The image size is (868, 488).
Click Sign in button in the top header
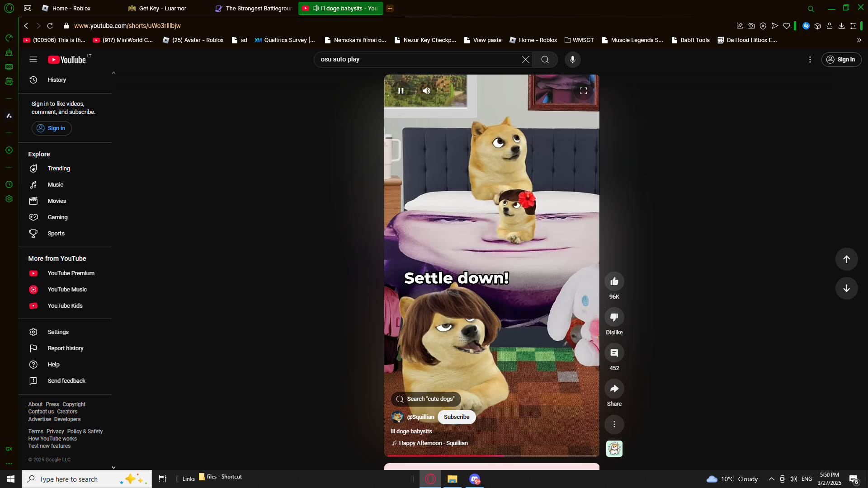pyautogui.click(x=841, y=60)
